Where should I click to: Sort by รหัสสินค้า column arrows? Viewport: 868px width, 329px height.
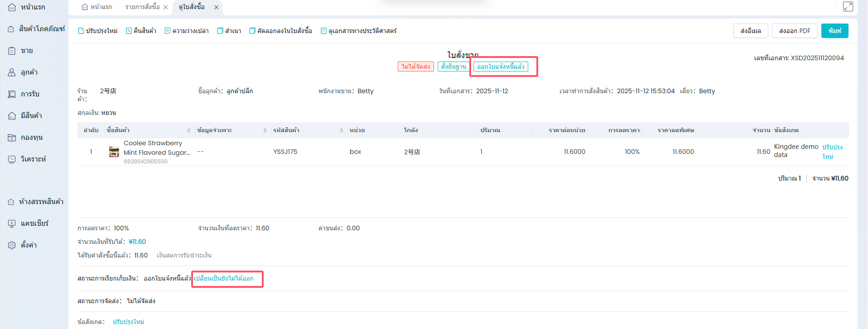[342, 130]
